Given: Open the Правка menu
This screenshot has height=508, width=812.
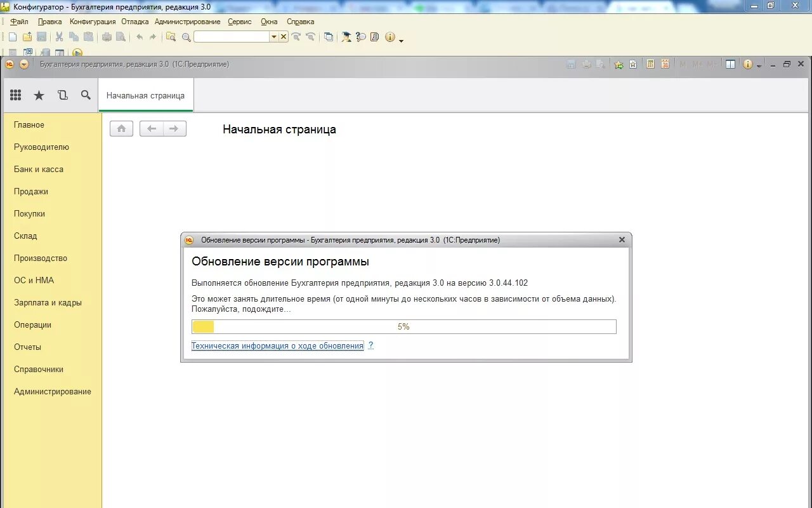Looking at the screenshot, I should pyautogui.click(x=50, y=22).
